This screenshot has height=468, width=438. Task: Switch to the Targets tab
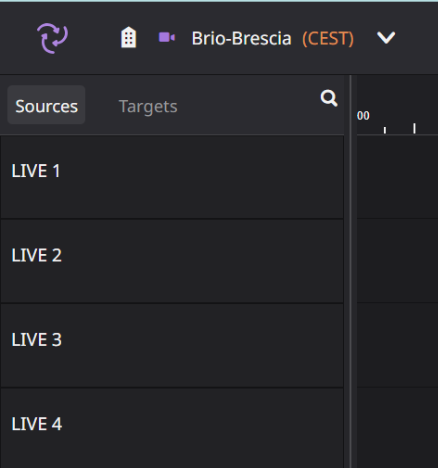[x=148, y=107]
